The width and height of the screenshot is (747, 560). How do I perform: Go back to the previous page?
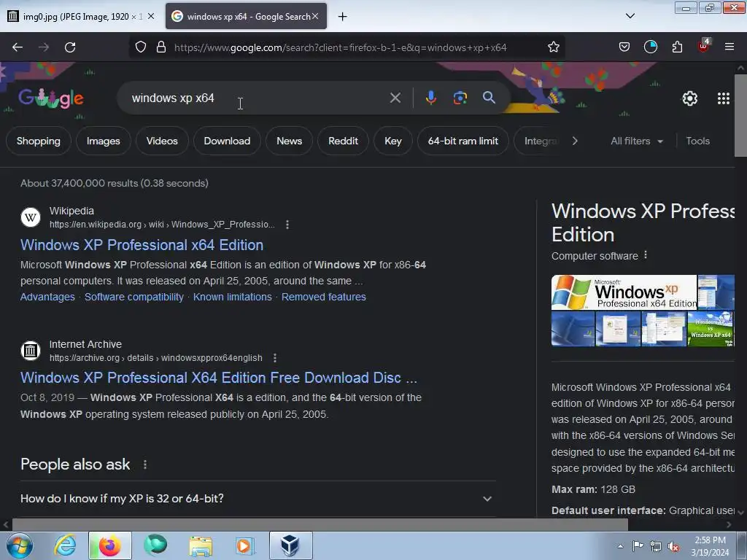[18, 47]
